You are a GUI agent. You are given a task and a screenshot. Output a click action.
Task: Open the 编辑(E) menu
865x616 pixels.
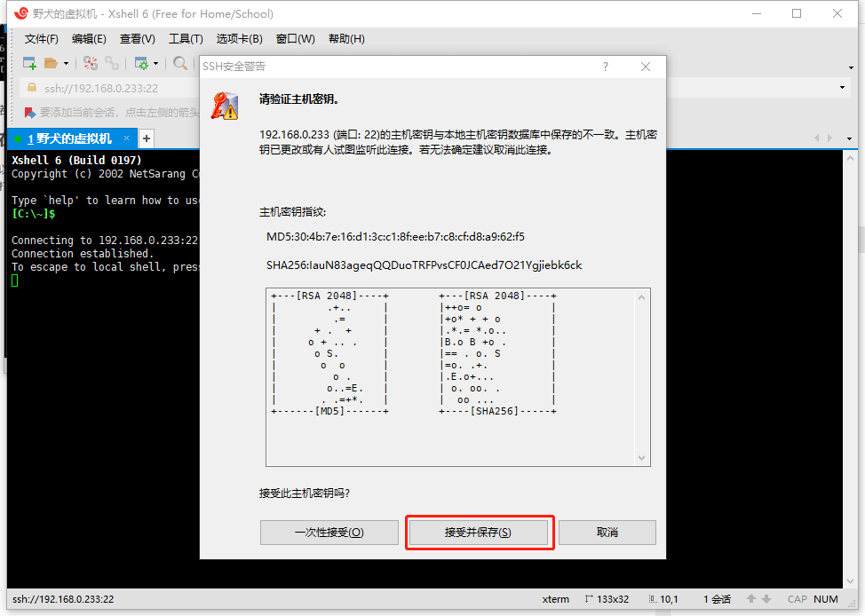(89, 38)
